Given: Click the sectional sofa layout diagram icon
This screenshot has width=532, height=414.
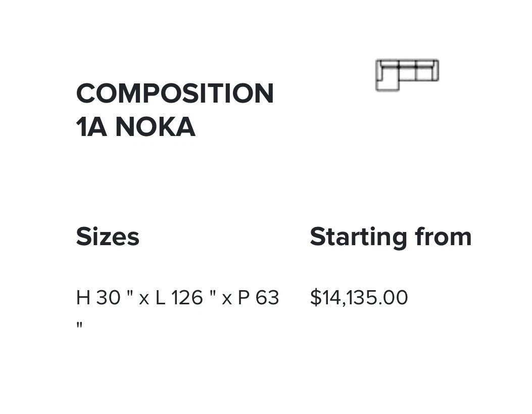Looking at the screenshot, I should tap(407, 75).
